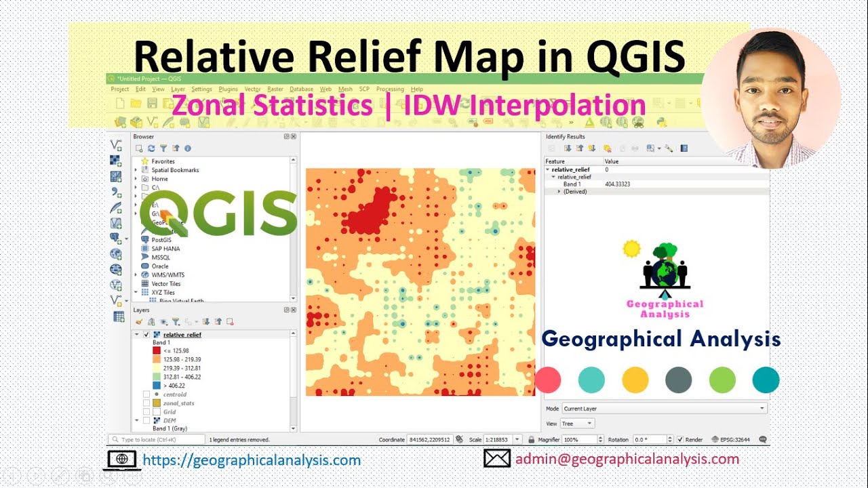Open geographicalanalysis.com website link
868x488 pixels.
point(252,460)
